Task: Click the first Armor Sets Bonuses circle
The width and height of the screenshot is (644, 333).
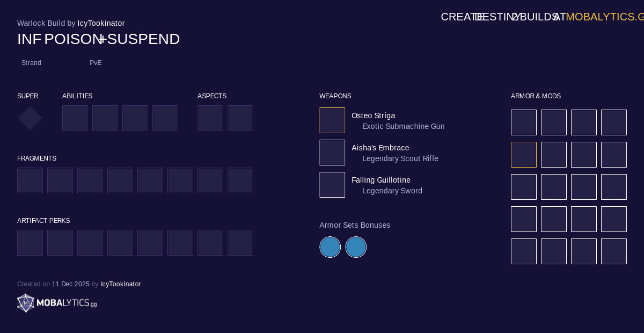Action: 330,247
